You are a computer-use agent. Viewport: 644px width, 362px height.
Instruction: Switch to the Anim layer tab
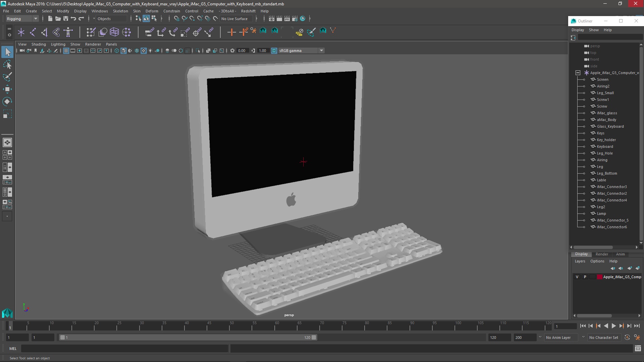pos(620,254)
